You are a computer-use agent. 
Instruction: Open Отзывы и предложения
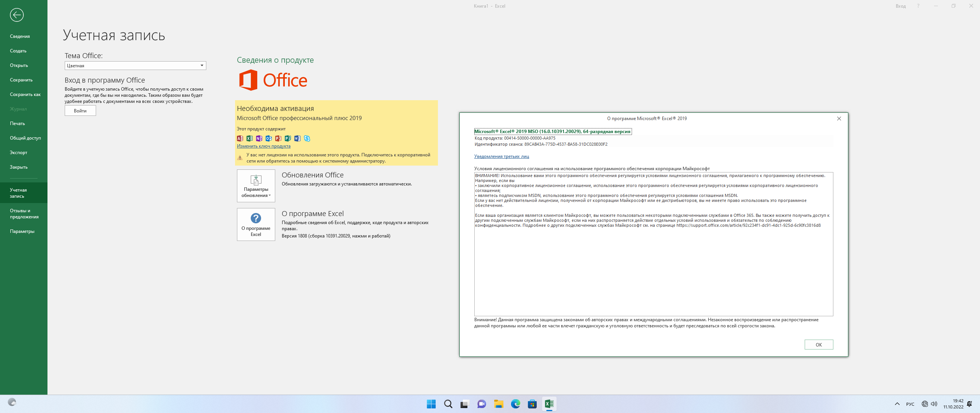coord(24,213)
